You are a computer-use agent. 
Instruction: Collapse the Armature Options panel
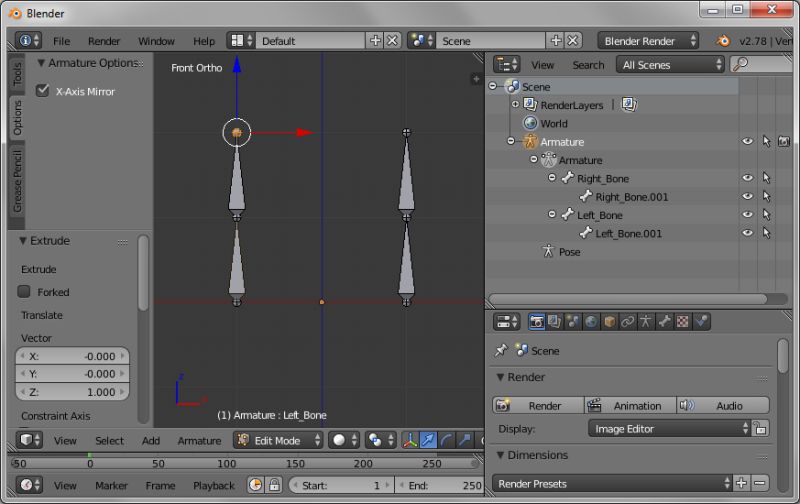(41, 63)
